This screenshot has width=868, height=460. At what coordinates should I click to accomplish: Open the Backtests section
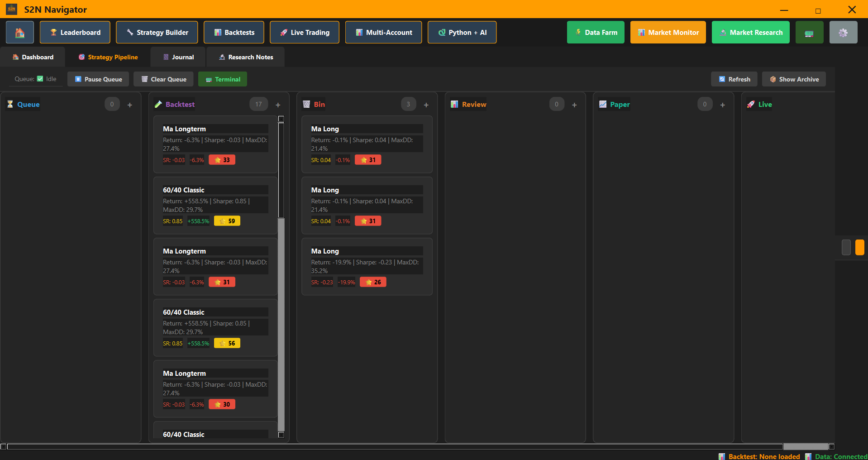point(234,33)
